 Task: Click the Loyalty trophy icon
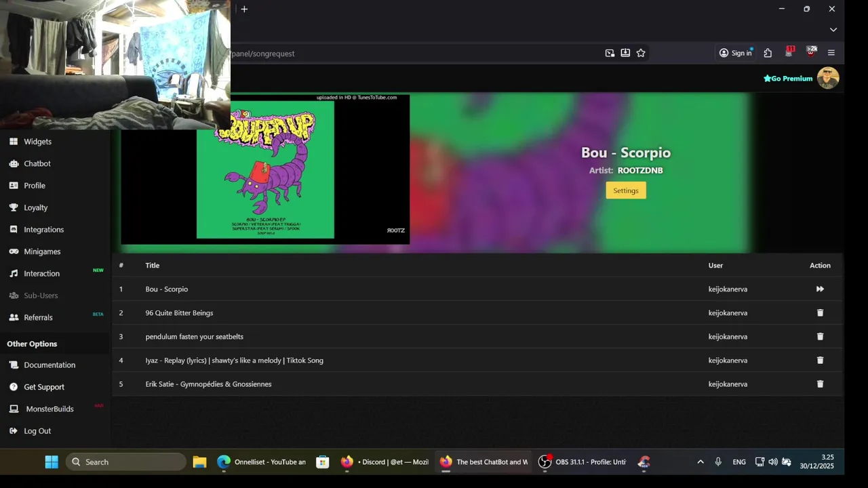point(14,207)
